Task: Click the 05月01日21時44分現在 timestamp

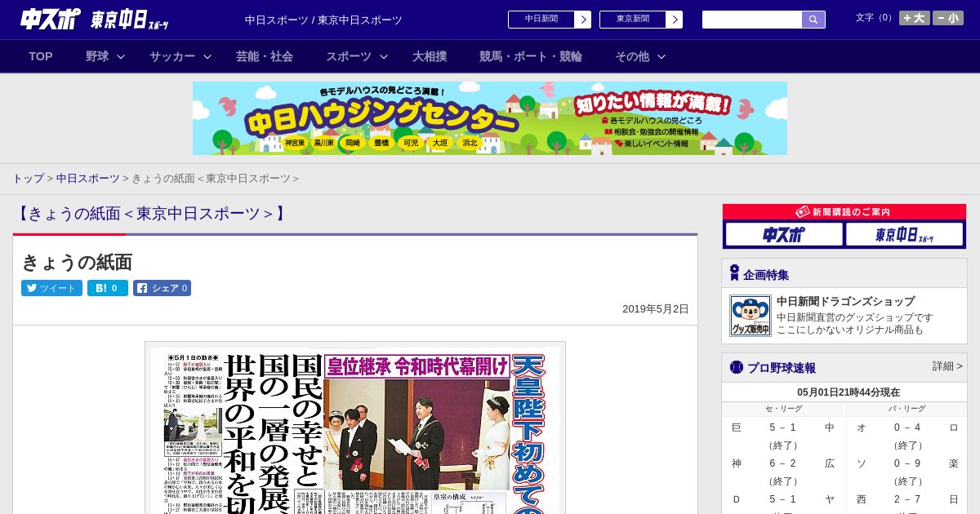Action: 849,392
